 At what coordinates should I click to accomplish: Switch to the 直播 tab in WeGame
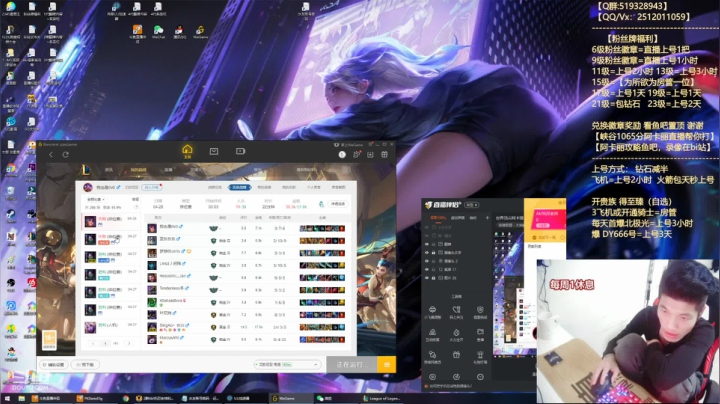tap(169, 170)
